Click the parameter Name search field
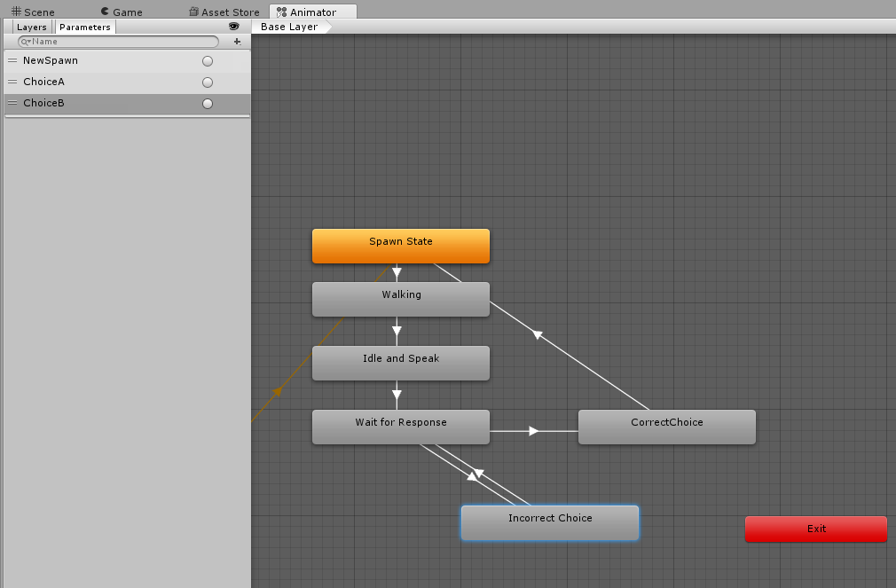896x588 pixels. [x=118, y=42]
